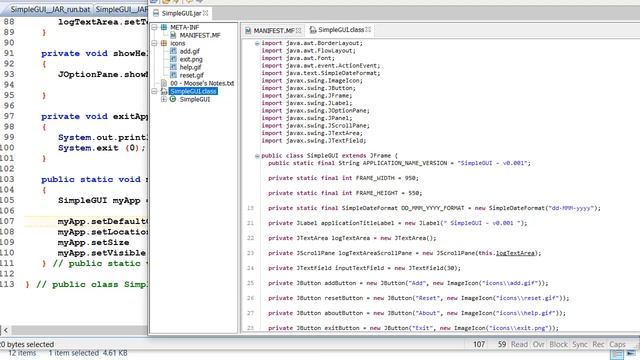This screenshot has height=360, width=640.
Task: Click the import javax.swing.JTextField line
Action: click(x=314, y=141)
